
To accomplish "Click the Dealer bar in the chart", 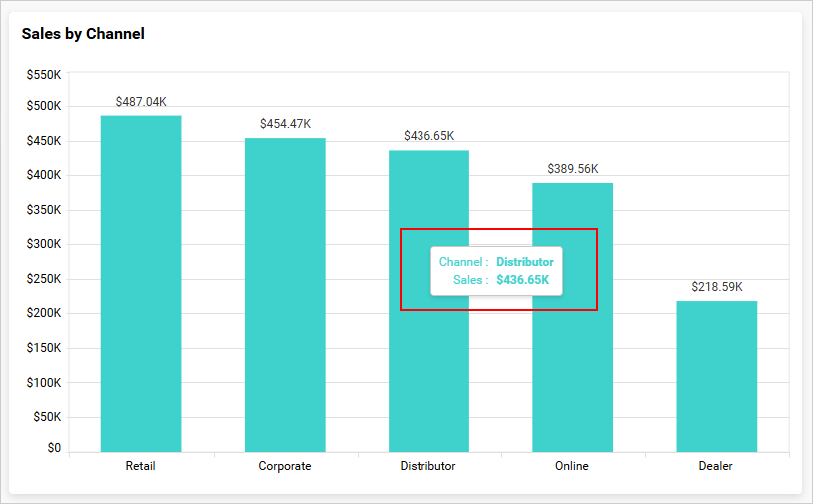I will point(716,376).
